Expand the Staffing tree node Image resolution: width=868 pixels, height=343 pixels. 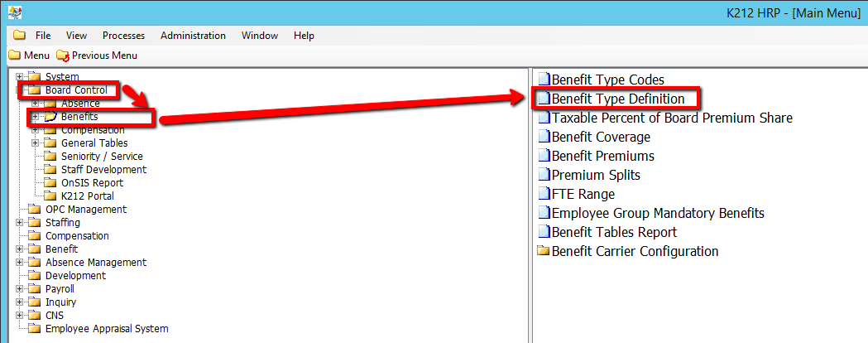point(20,223)
